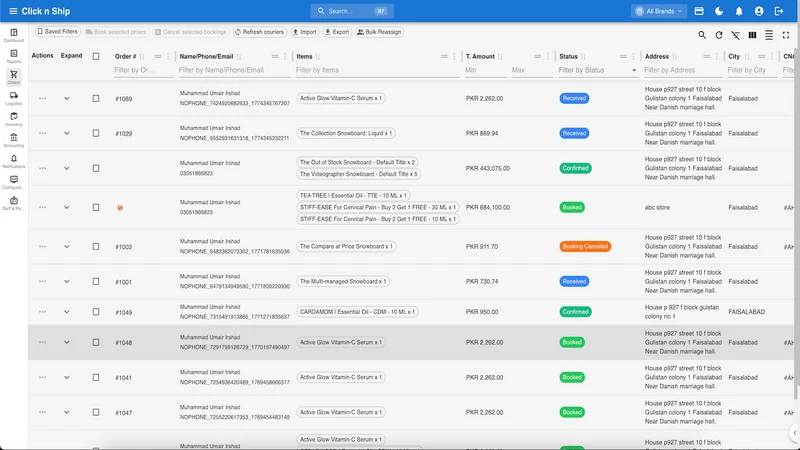
Task: Open the hamburger navigation menu
Action: [13, 11]
